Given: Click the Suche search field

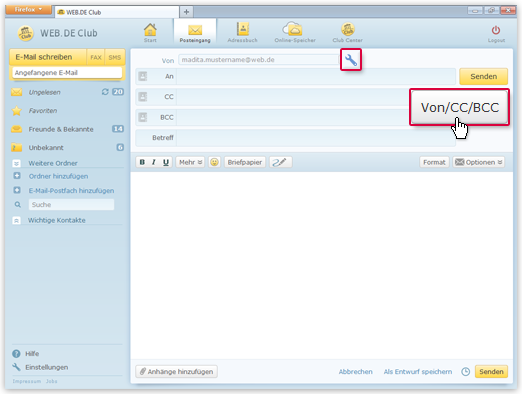Looking at the screenshot, I should (71, 204).
